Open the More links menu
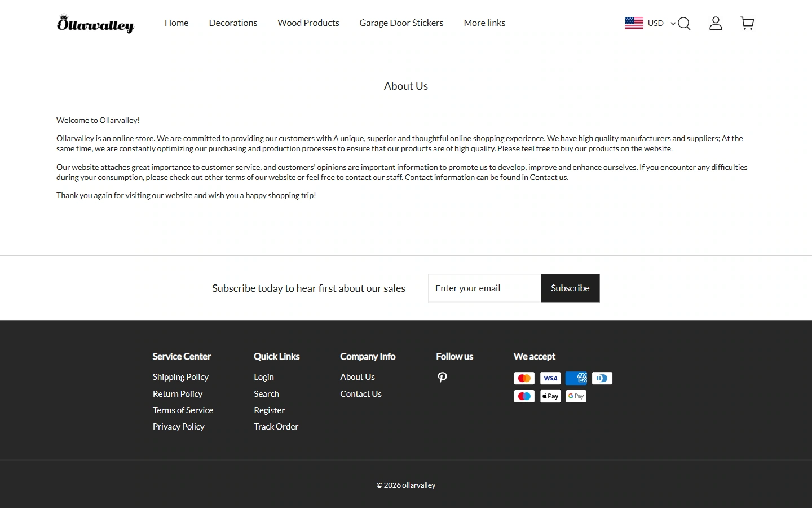The width and height of the screenshot is (812, 508). (484, 23)
